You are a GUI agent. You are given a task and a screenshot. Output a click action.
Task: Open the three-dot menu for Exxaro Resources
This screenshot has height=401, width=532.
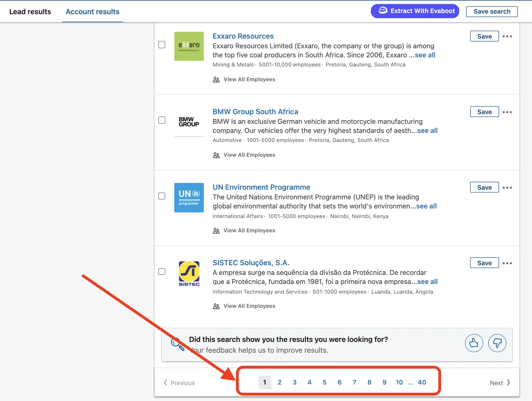[508, 36]
